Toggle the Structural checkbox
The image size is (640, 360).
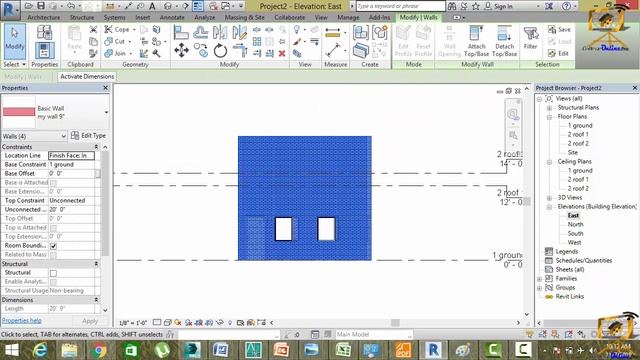[x=53, y=273]
